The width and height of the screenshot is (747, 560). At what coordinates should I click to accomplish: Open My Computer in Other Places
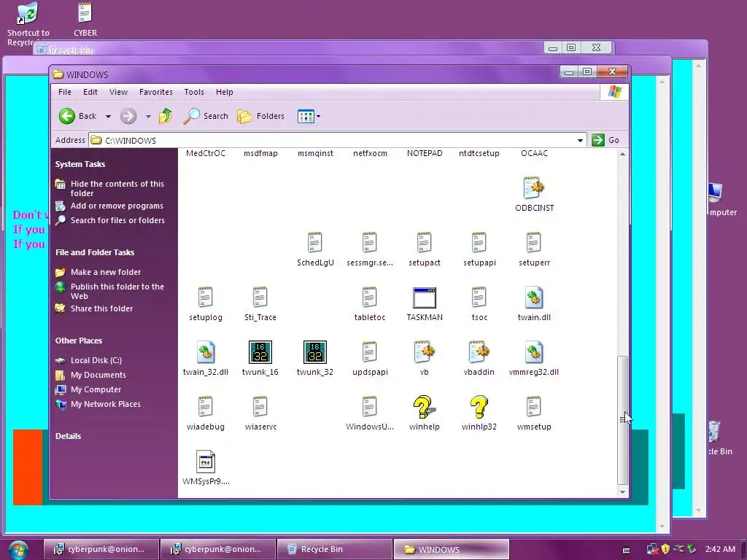[96, 389]
